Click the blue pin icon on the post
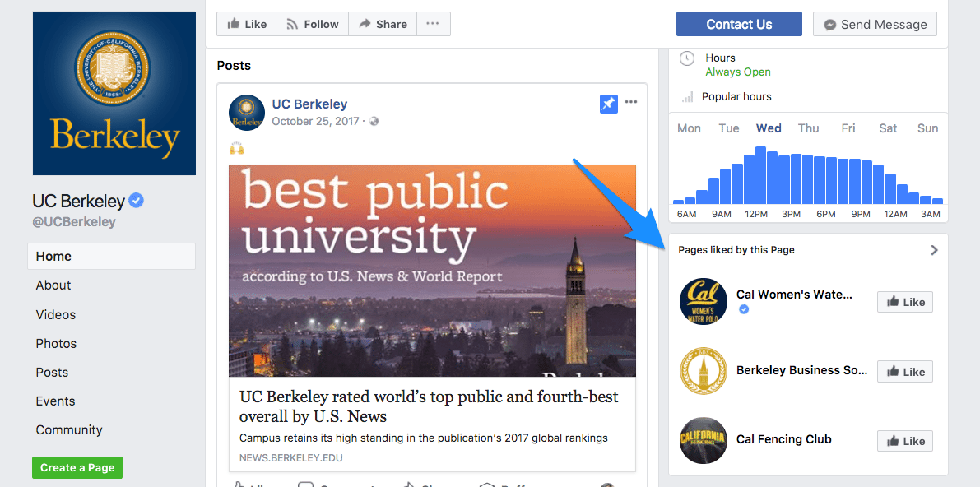The height and width of the screenshot is (487, 980). [608, 103]
